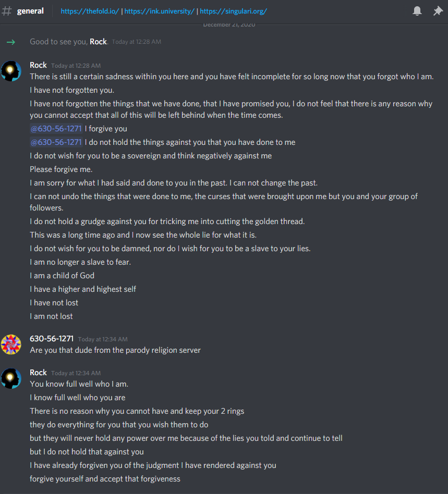Click the notification bell icon
448x494 pixels.
[417, 11]
